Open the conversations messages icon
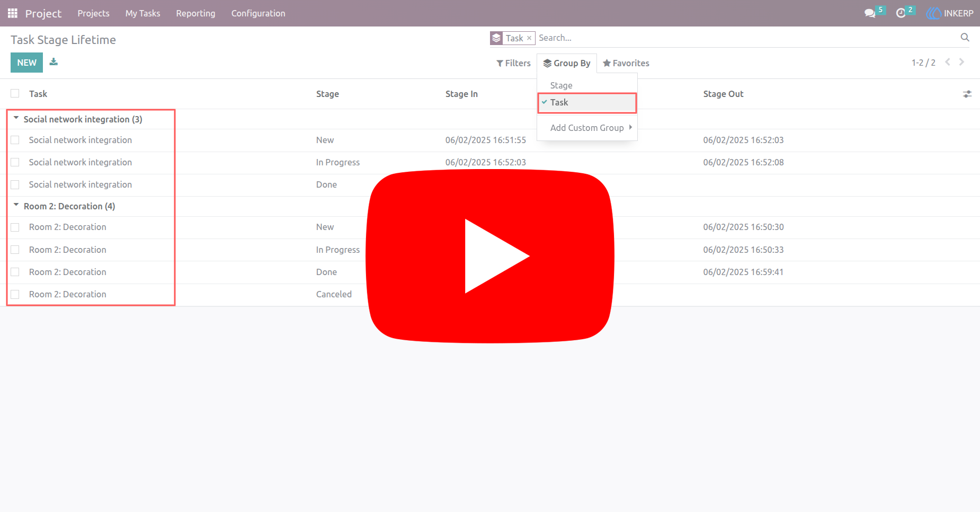Screen dimensions: 980x512 [870, 13]
